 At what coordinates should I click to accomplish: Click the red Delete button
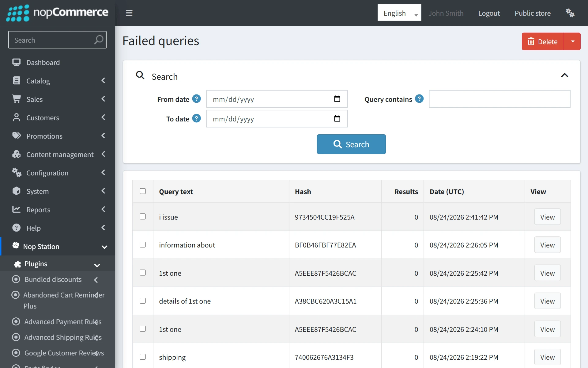pyautogui.click(x=543, y=41)
